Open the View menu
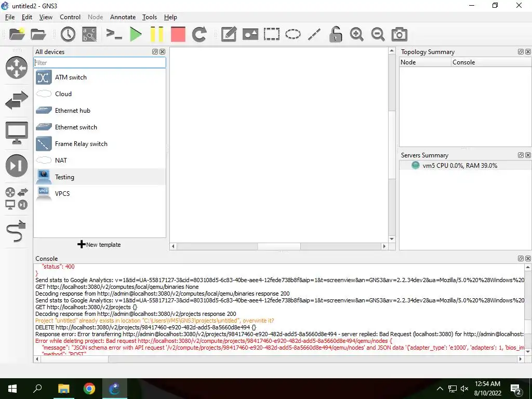 [46, 17]
